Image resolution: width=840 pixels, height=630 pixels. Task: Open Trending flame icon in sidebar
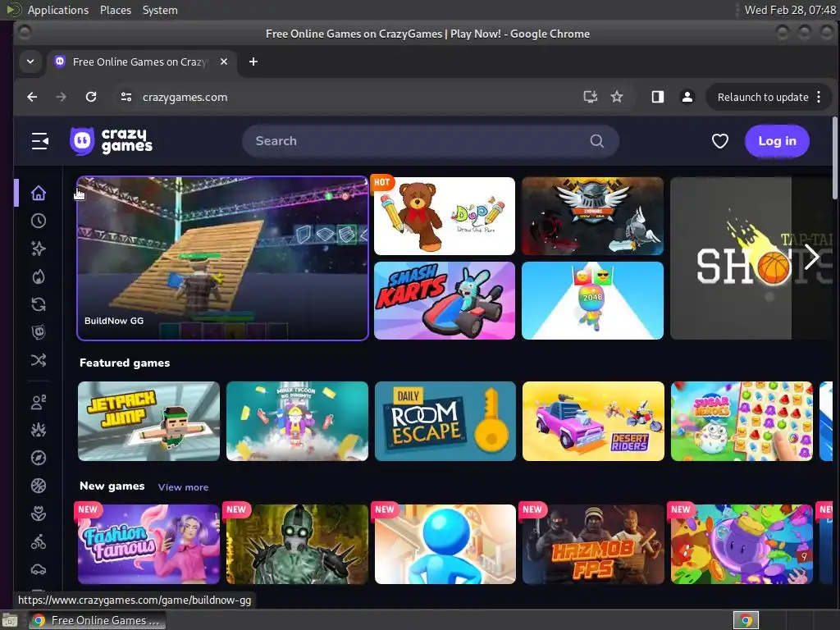point(38,276)
